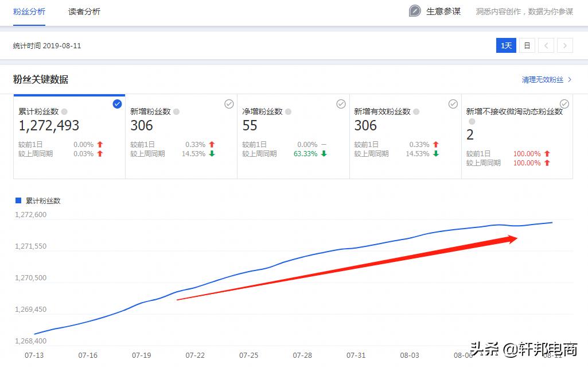The height and width of the screenshot is (367, 588).
Task: Click the right chevron for next period
Action: click(x=564, y=45)
